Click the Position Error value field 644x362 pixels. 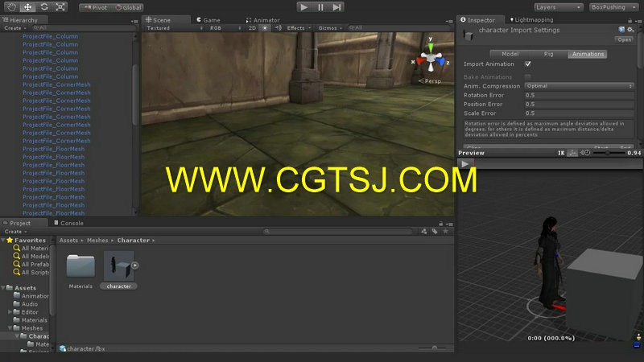click(579, 105)
